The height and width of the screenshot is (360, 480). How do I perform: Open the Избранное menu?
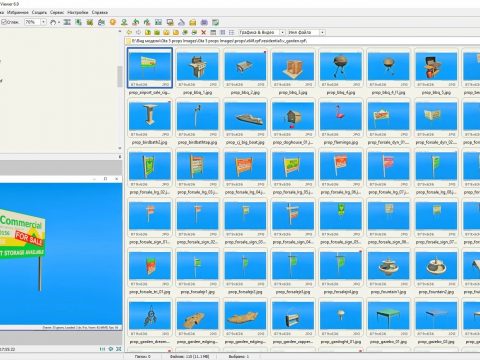click(x=18, y=12)
